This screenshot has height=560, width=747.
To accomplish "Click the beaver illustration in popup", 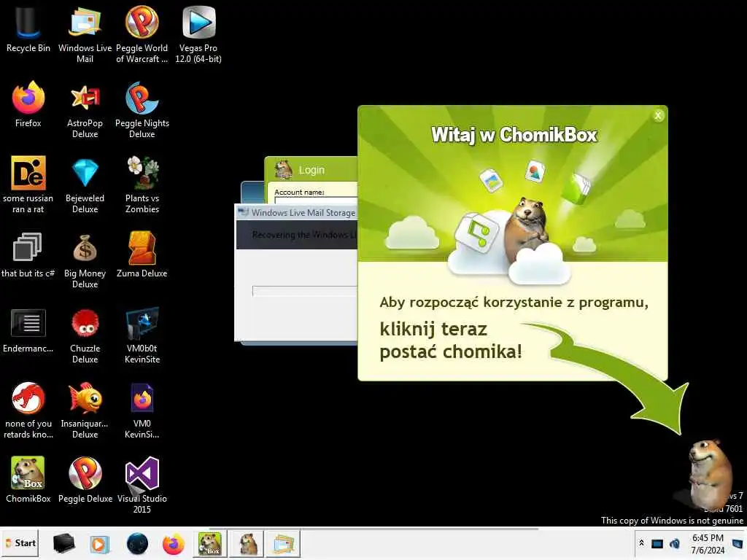I will pyautogui.click(x=527, y=228).
